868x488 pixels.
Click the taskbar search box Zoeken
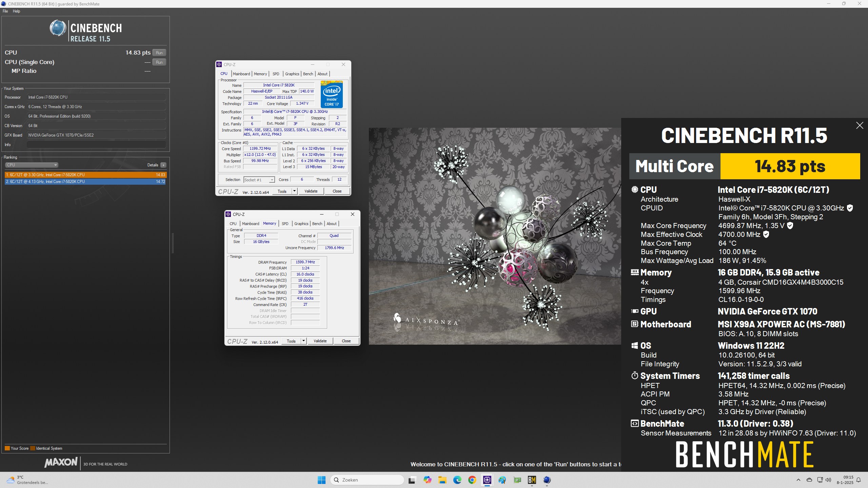point(367,480)
